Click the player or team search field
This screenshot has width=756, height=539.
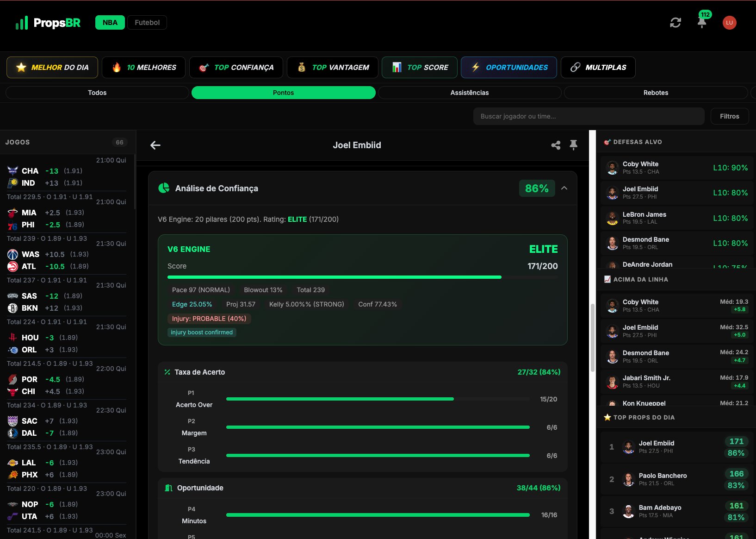pyautogui.click(x=589, y=116)
